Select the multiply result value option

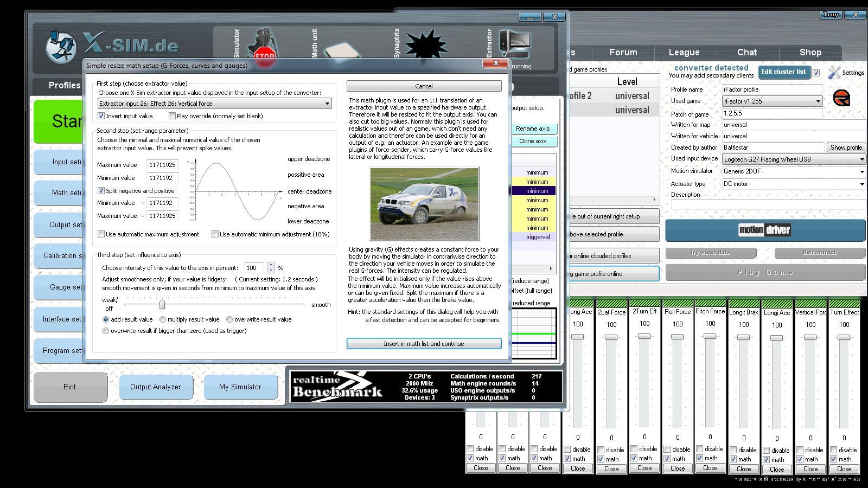click(163, 320)
